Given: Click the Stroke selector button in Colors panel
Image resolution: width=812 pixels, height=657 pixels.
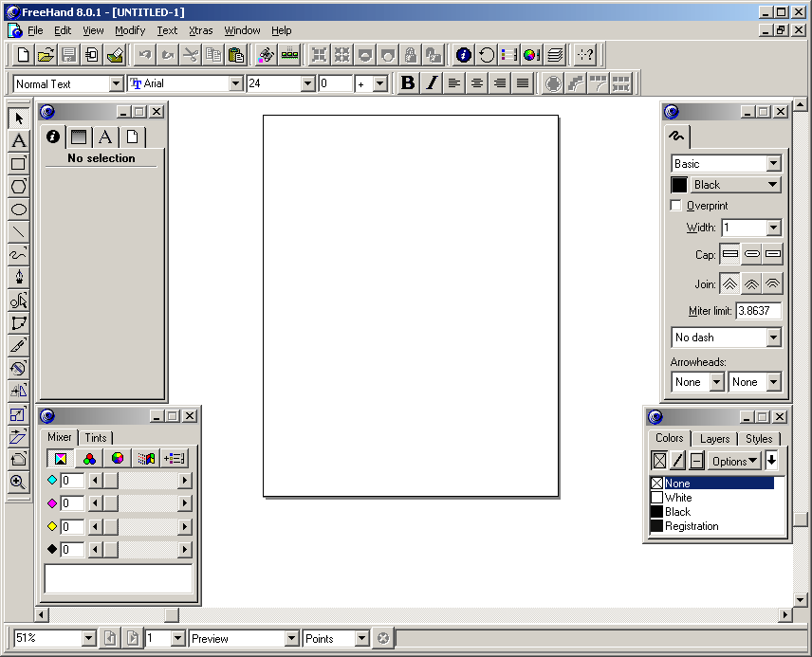Looking at the screenshot, I should [677, 460].
